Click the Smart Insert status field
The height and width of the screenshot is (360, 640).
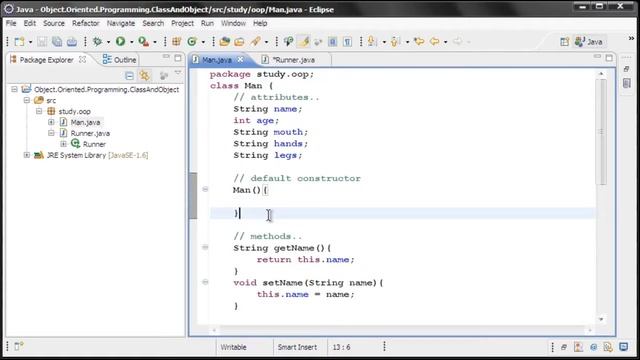pyautogui.click(x=297, y=347)
